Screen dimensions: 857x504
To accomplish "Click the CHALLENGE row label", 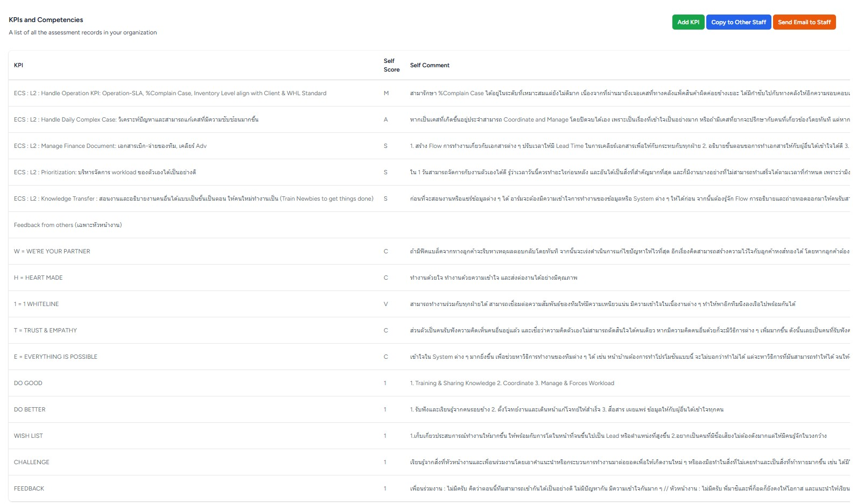I will pos(32,462).
